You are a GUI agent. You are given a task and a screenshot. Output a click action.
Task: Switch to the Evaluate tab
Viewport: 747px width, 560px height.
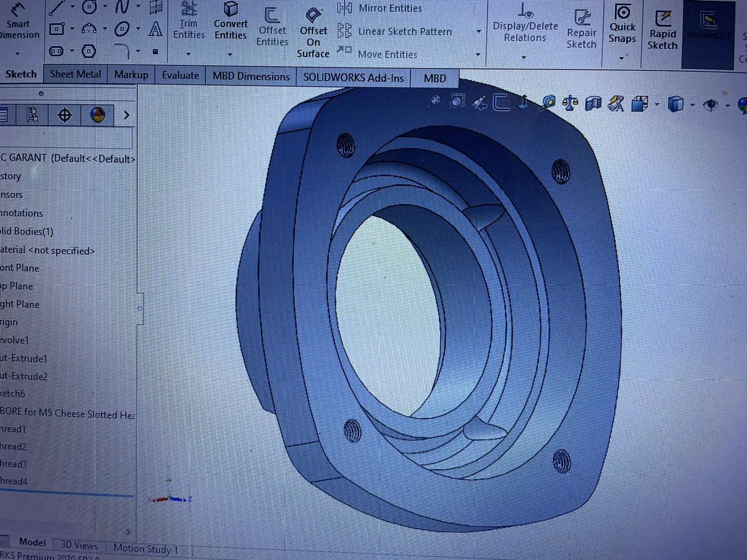pyautogui.click(x=180, y=75)
